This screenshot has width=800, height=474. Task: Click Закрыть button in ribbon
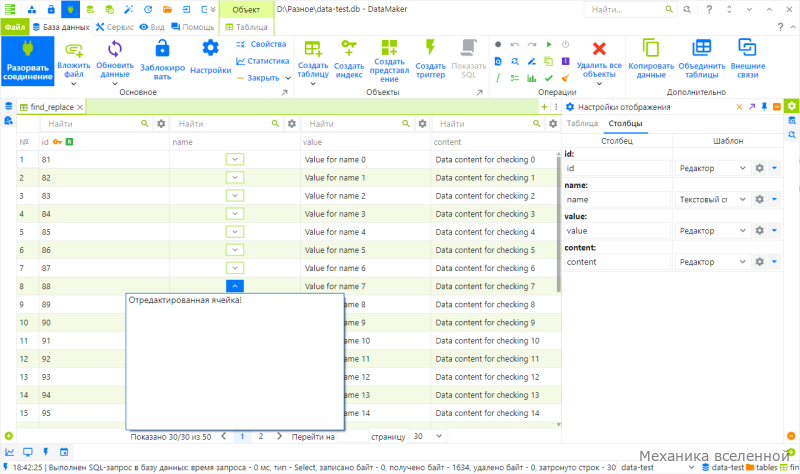click(259, 78)
